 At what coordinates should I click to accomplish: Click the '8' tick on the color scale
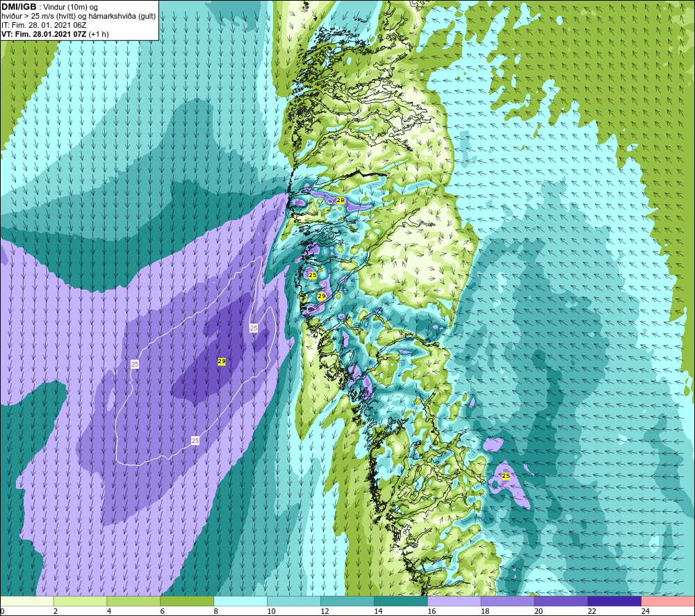(x=216, y=611)
